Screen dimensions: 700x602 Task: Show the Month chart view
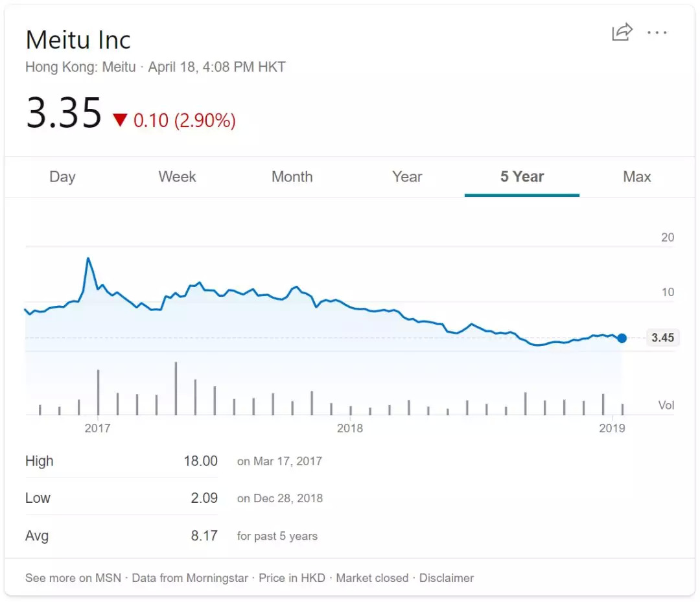[292, 177]
